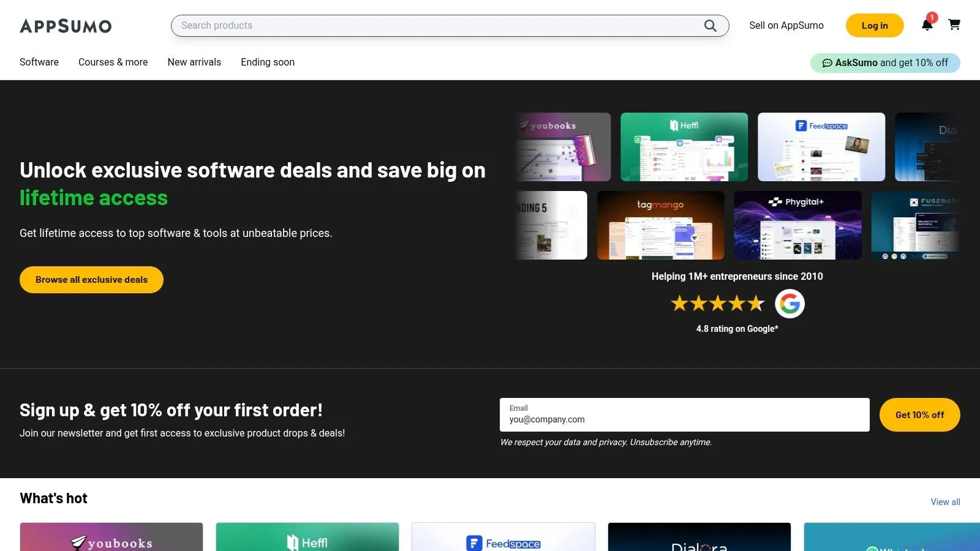
Task: Click the View all link
Action: pyautogui.click(x=944, y=501)
